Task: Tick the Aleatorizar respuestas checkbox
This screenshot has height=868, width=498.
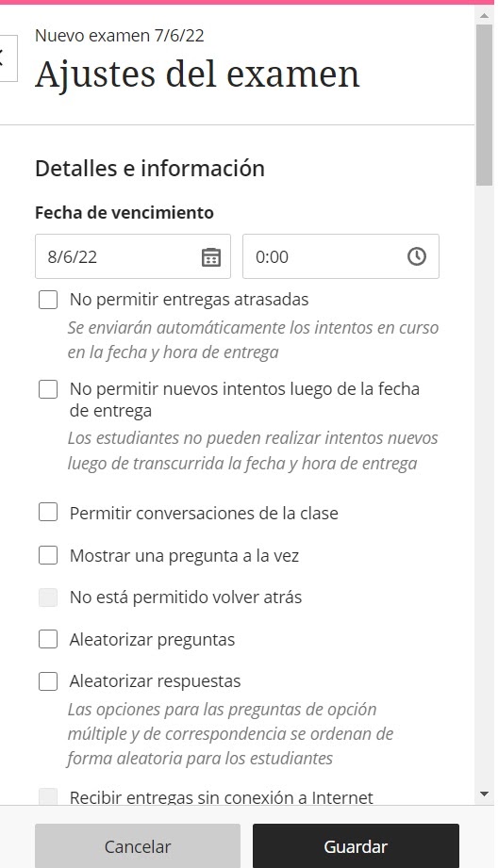Action: pos(48,680)
